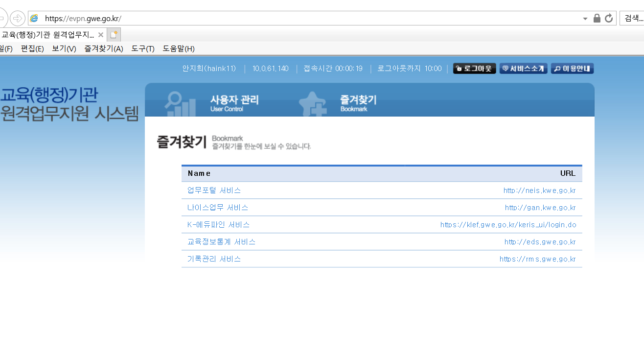Viewport: 644px width, 358px height.
Task: Open the 편집(E) menu
Action: (32, 48)
